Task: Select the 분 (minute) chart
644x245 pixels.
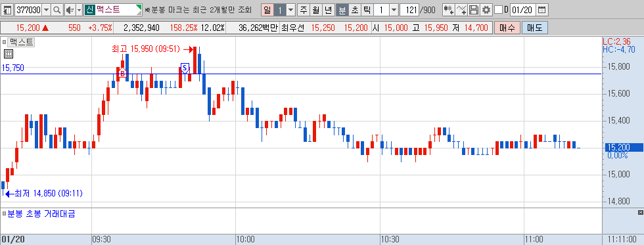Action: point(342,10)
